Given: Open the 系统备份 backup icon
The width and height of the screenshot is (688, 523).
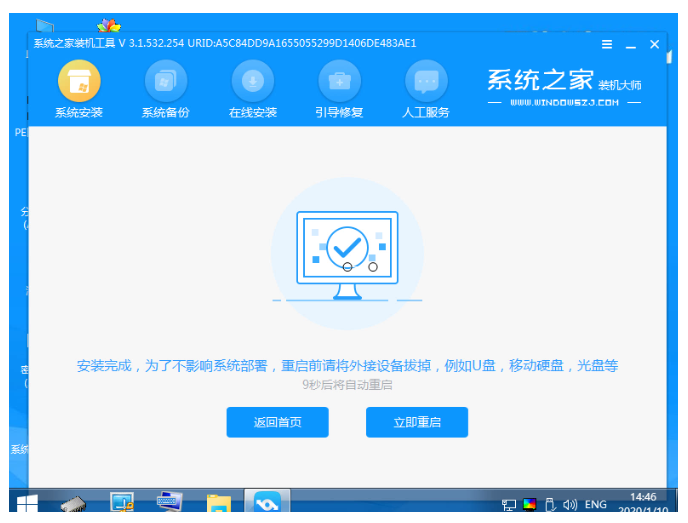Looking at the screenshot, I should point(165,82).
